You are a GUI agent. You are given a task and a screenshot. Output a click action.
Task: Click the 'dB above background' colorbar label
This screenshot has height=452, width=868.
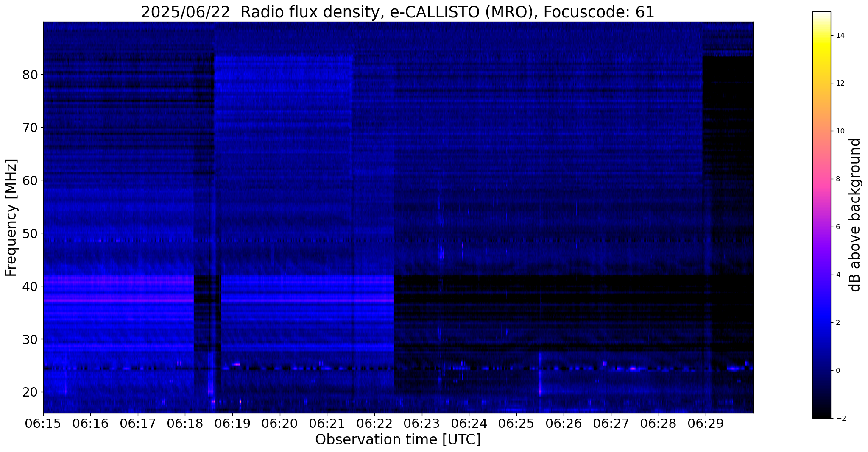point(855,215)
